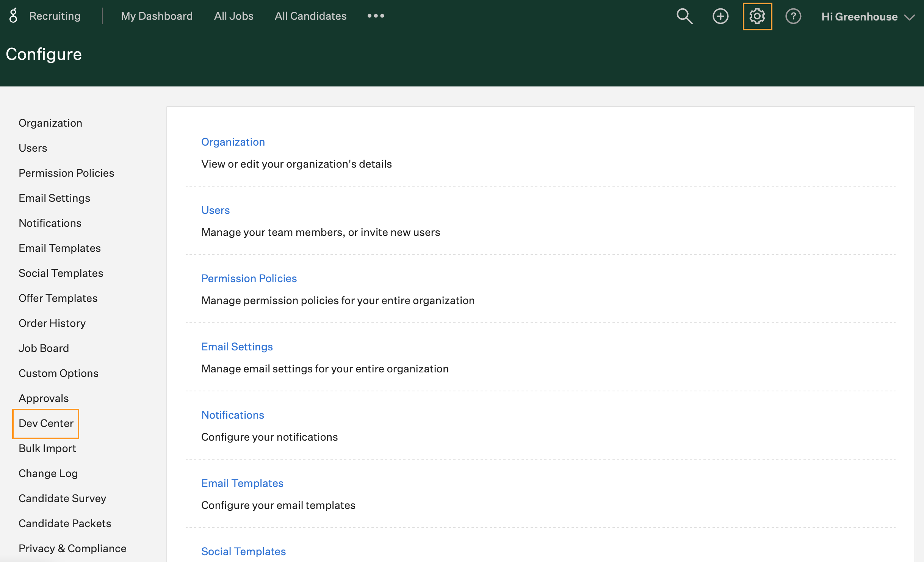Open Order History in the sidebar

(52, 323)
